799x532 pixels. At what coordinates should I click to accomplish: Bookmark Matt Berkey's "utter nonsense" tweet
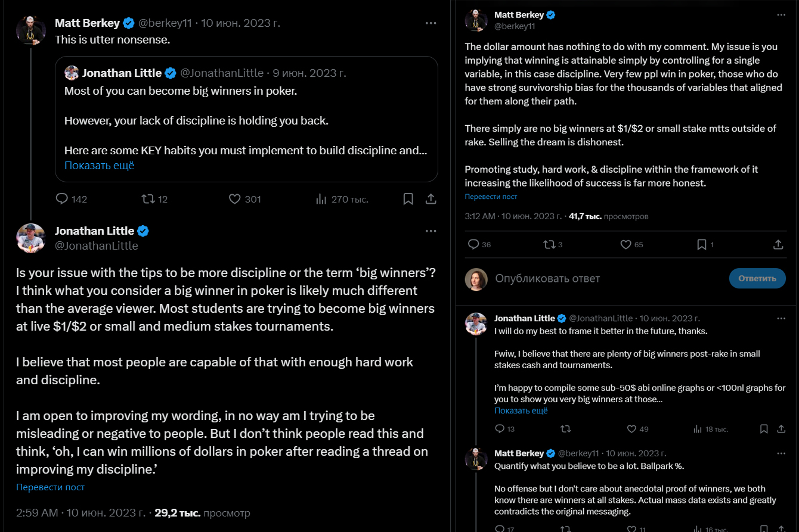(x=408, y=199)
